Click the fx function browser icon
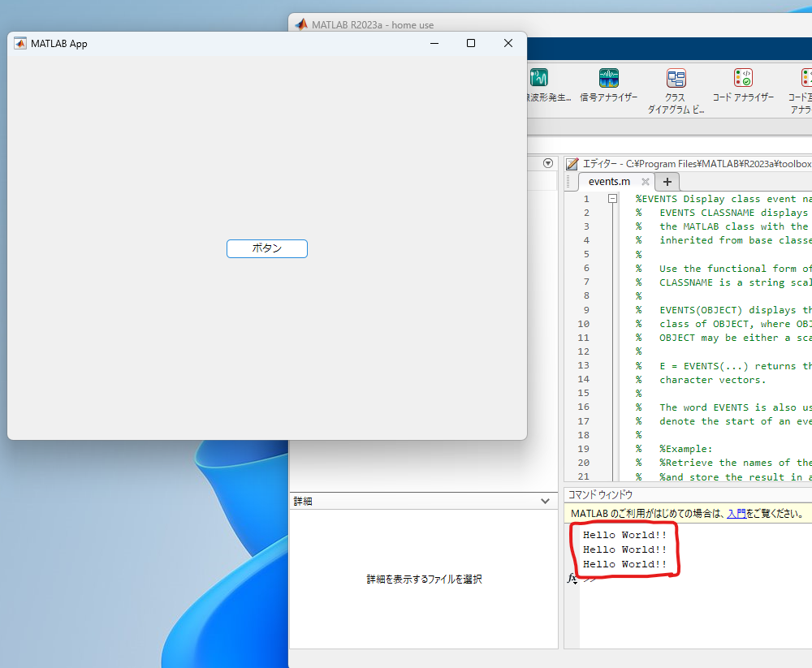The width and height of the screenshot is (812, 668). (x=572, y=578)
